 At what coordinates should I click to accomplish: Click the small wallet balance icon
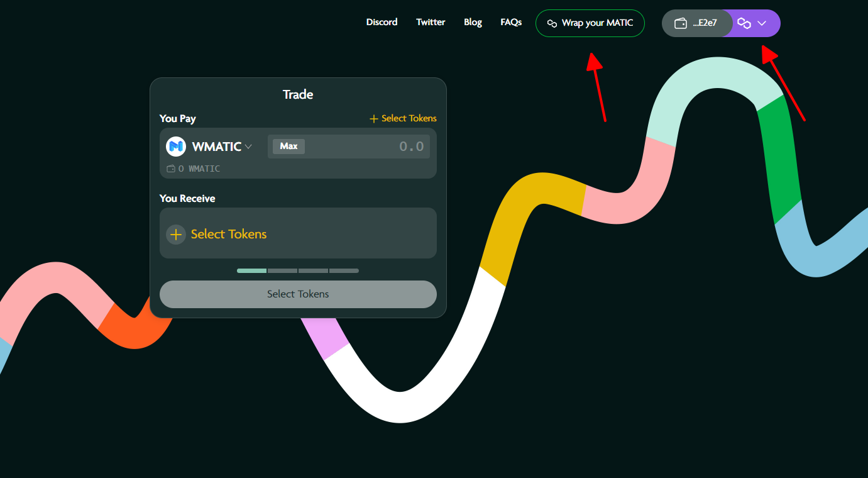(170, 169)
